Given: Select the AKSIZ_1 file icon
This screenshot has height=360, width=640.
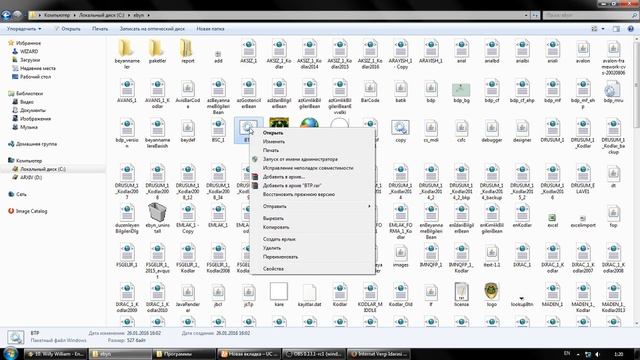Looking at the screenshot, I should [249, 48].
